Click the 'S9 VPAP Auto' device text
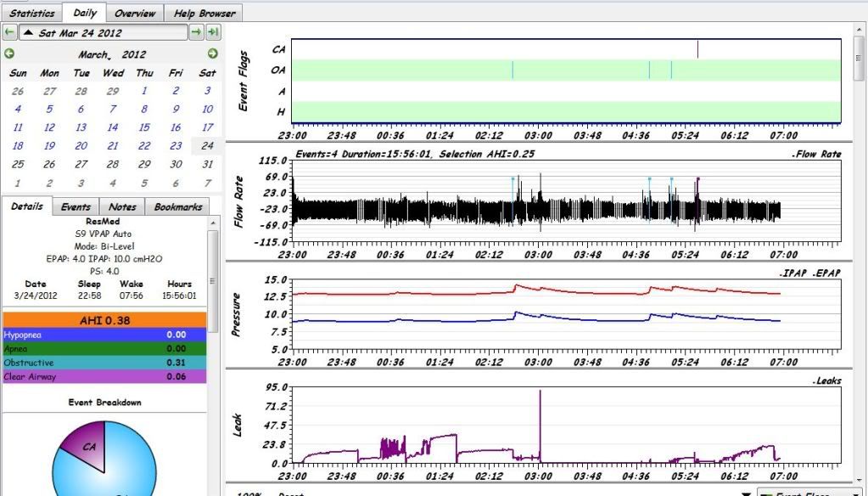Screen dimensions: 868x496 tap(104, 234)
